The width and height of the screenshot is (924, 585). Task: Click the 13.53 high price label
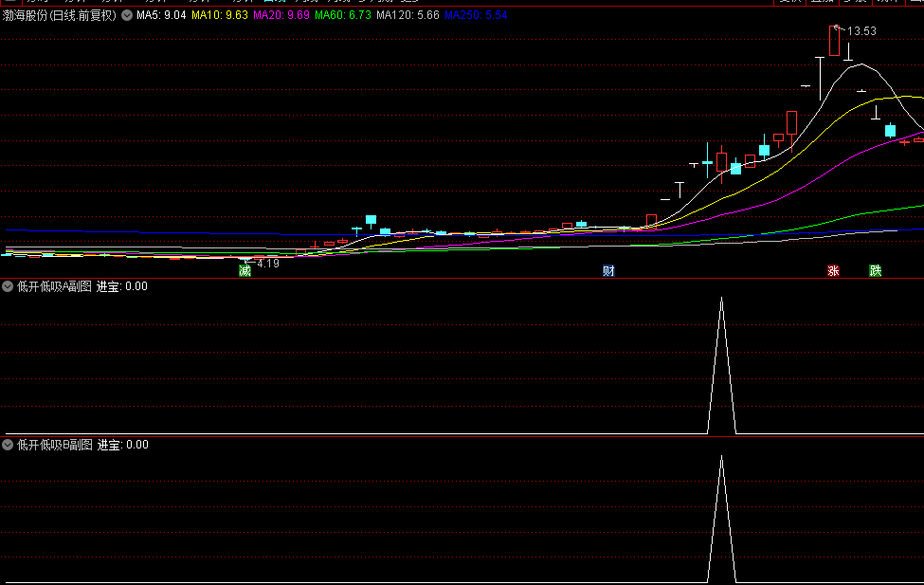coord(861,31)
